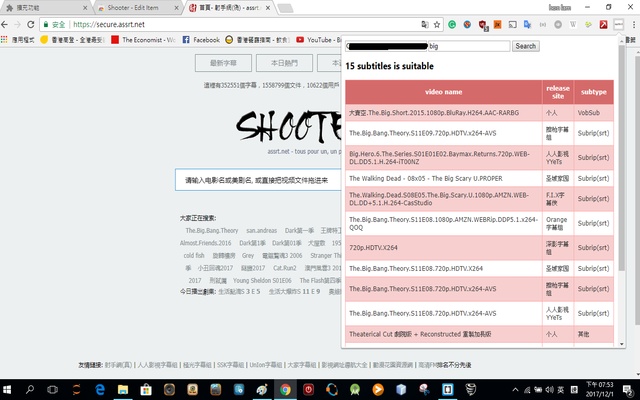Click the red power-button app in taskbar
The image size is (640, 400).
point(308,390)
